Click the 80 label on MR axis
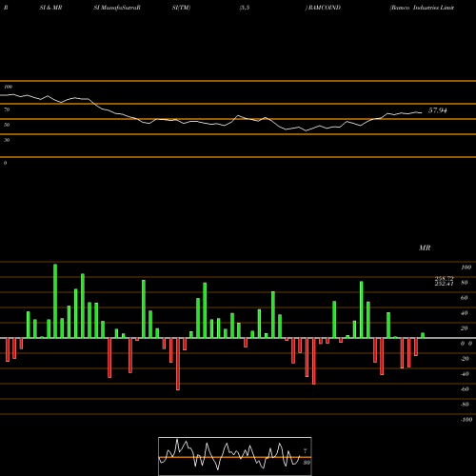 (x=465, y=283)
